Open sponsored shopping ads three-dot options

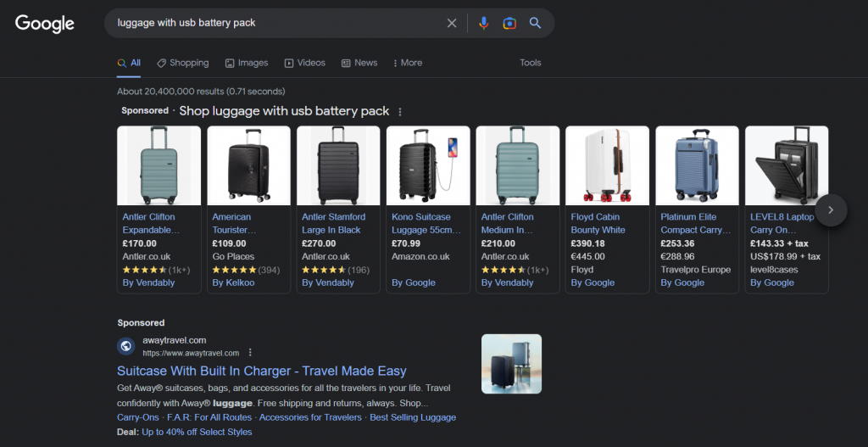point(400,112)
